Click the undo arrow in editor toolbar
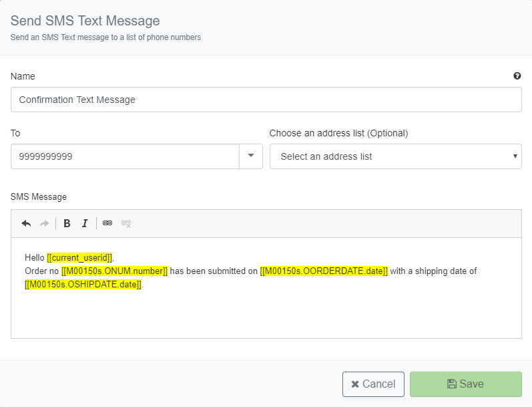 point(26,223)
